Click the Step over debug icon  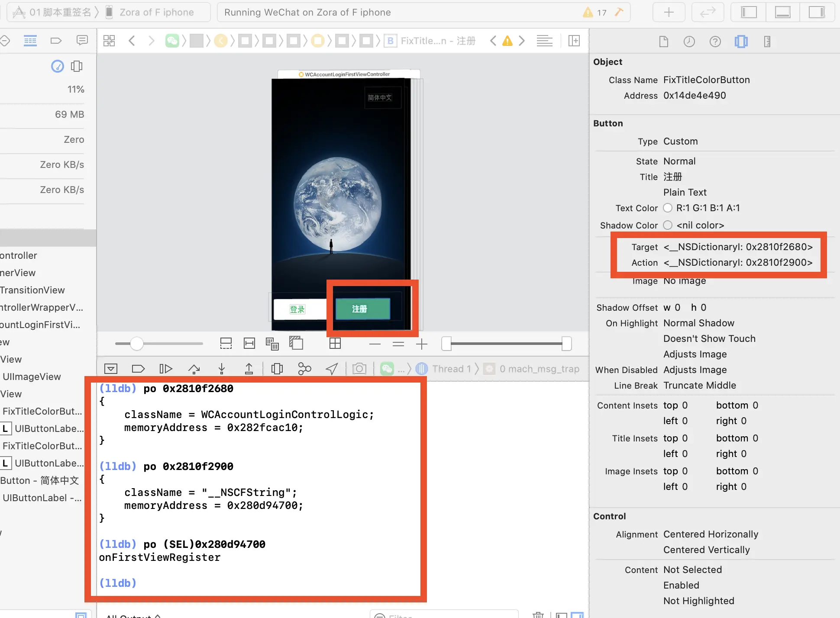point(194,369)
